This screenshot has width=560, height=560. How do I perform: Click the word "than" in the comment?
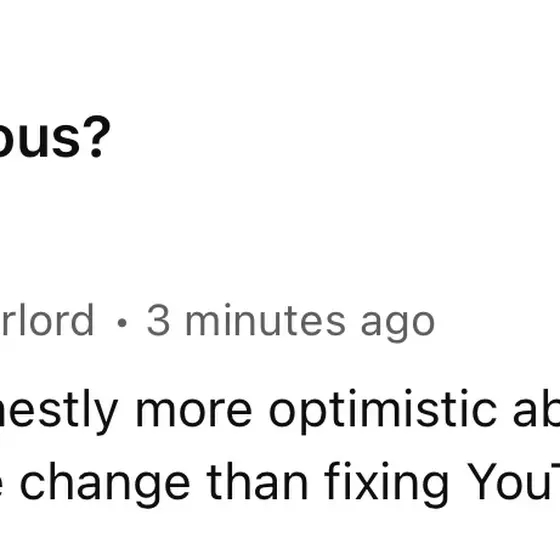click(x=257, y=482)
